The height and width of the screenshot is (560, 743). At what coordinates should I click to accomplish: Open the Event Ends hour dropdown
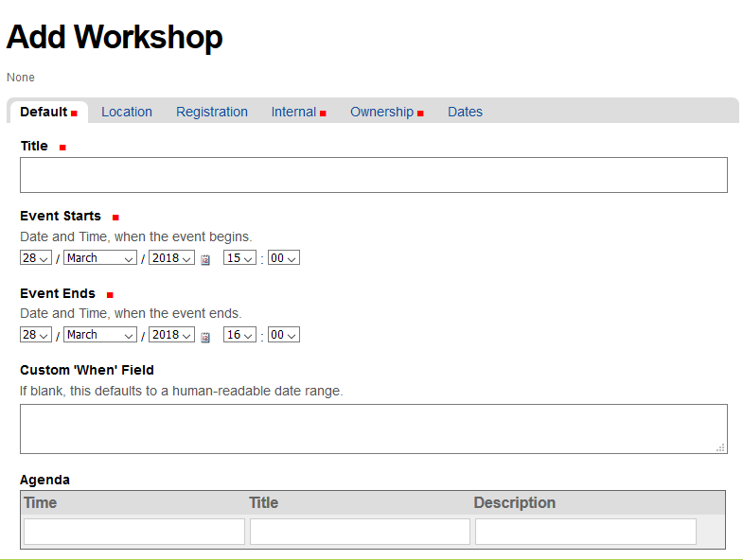tap(239, 335)
